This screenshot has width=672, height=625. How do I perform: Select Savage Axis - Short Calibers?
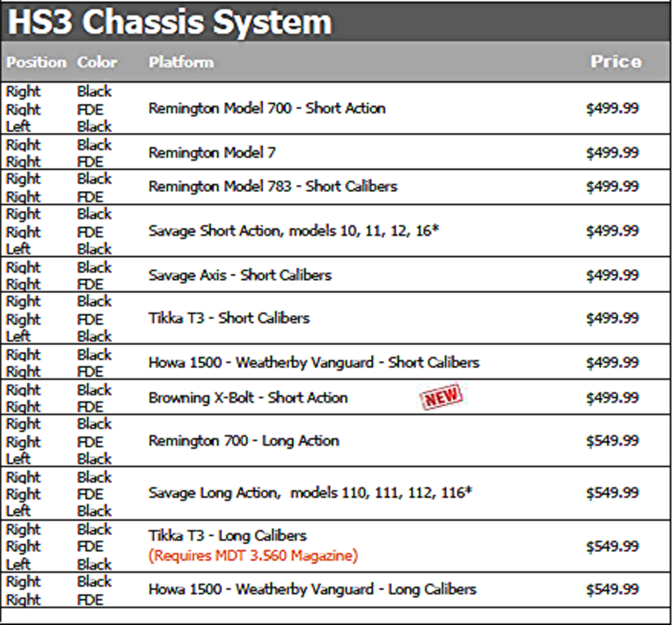(240, 275)
